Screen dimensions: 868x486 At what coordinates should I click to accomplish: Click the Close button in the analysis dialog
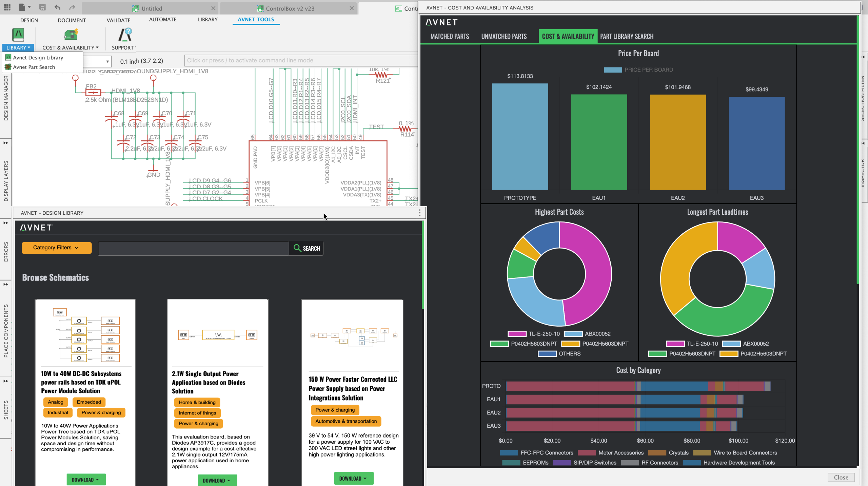841,477
